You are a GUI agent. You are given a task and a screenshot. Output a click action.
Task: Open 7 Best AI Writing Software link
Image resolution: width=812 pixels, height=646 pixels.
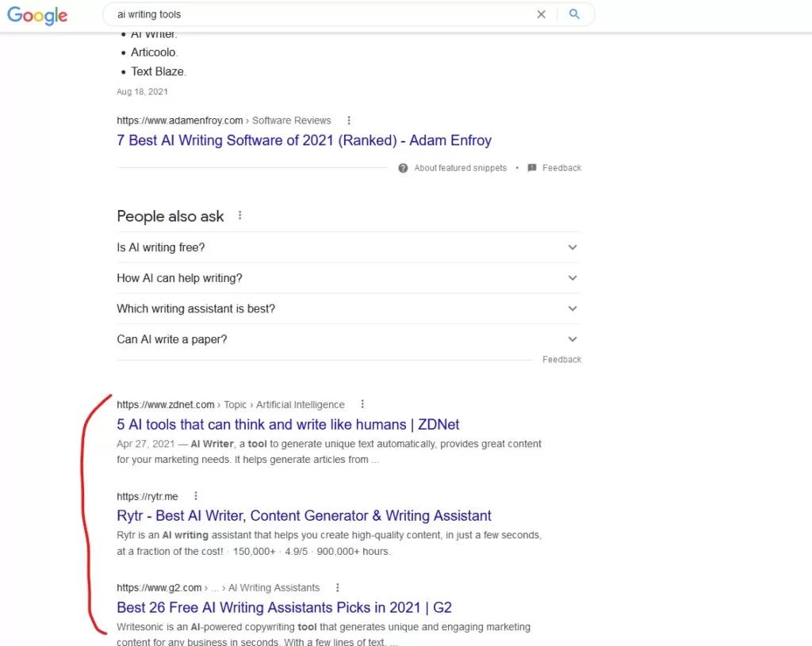[304, 140]
